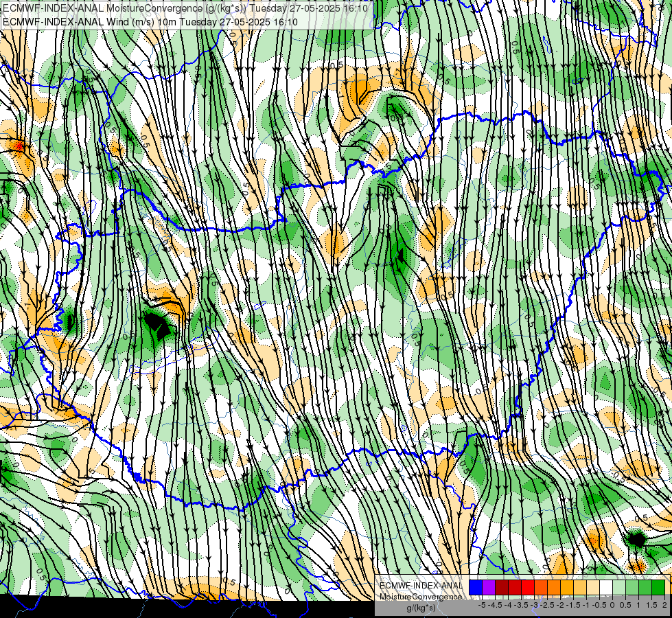Select the white legend swatch left of 0
The image size is (672, 618).
click(x=606, y=587)
